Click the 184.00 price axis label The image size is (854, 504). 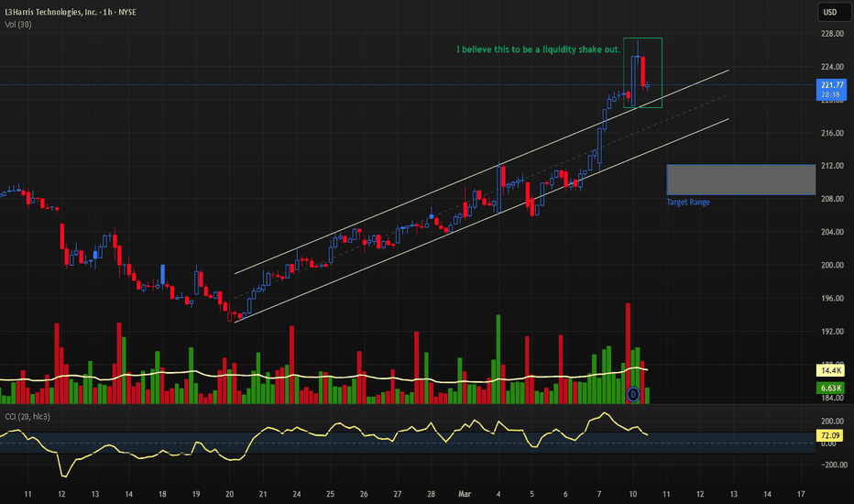(x=832, y=398)
